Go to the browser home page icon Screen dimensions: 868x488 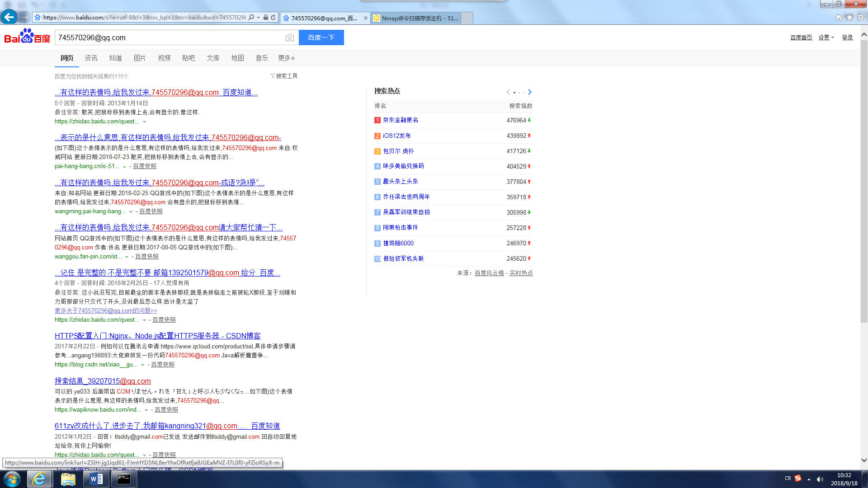838,17
